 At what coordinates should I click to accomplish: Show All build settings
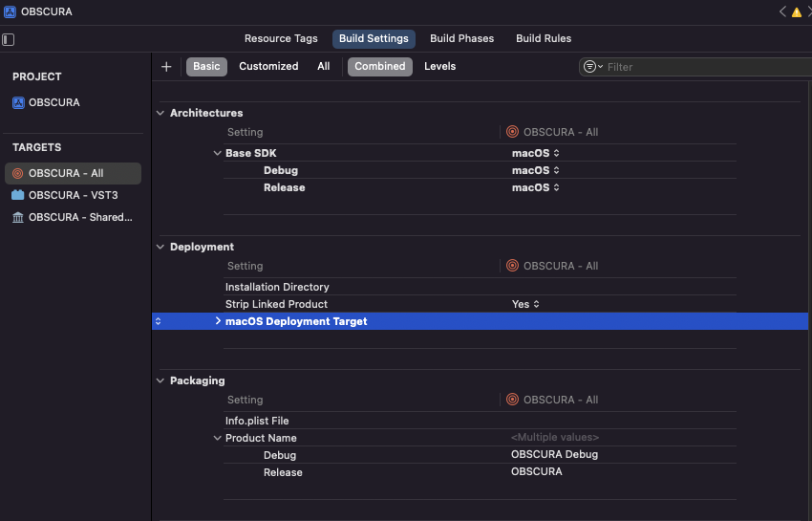tap(323, 66)
